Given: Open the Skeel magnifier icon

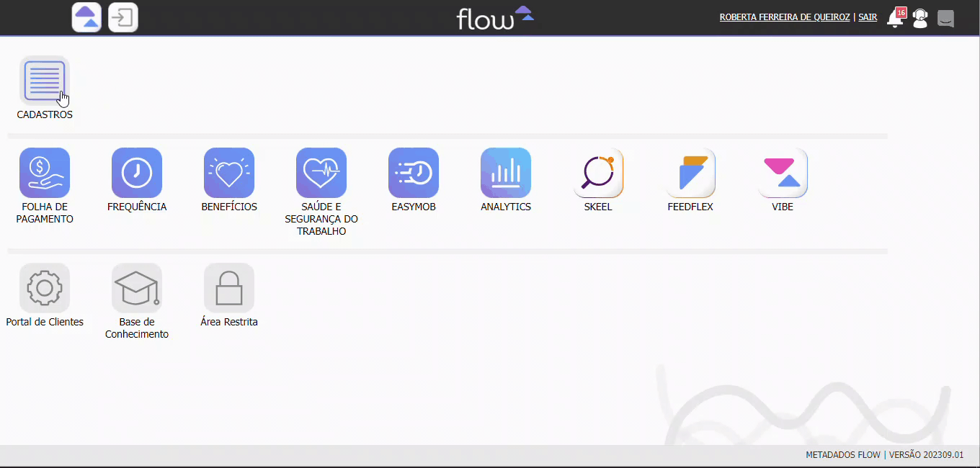Looking at the screenshot, I should tap(598, 173).
